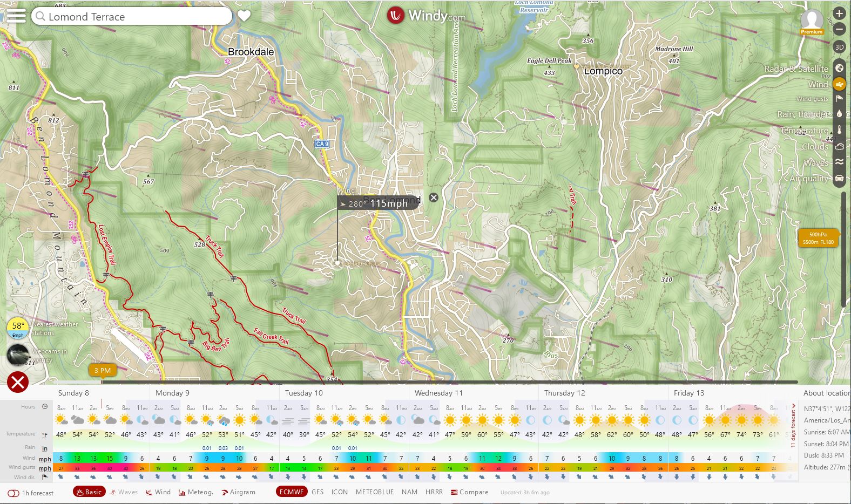851x504 pixels.
Task: Switch to the Rain, thunder layer
Action: coord(839,114)
